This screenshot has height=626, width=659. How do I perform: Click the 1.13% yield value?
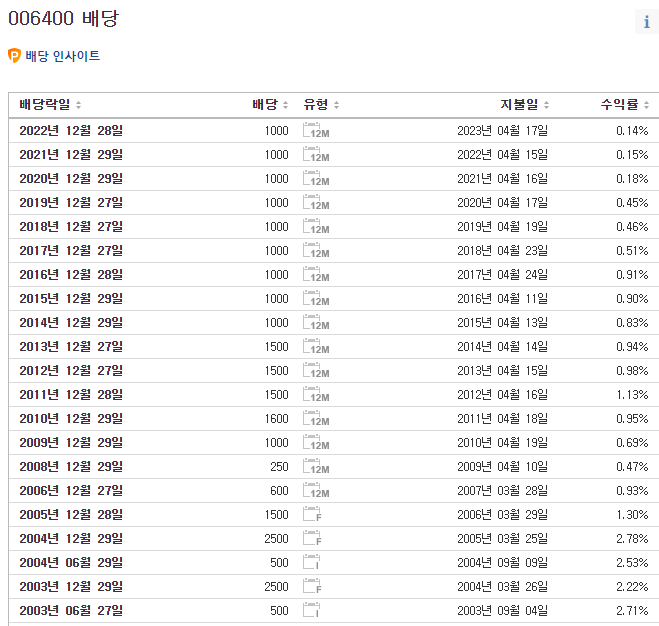pos(632,394)
